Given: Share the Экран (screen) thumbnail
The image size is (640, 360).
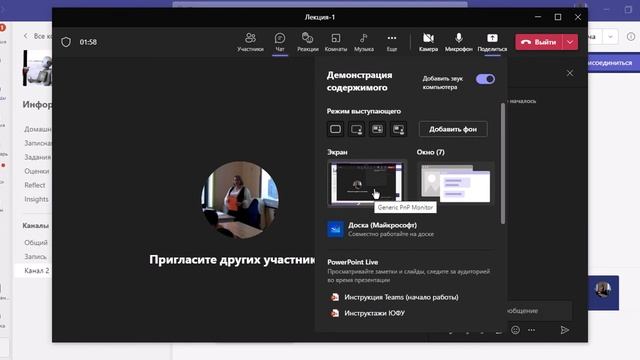Looking at the screenshot, I should [367, 183].
